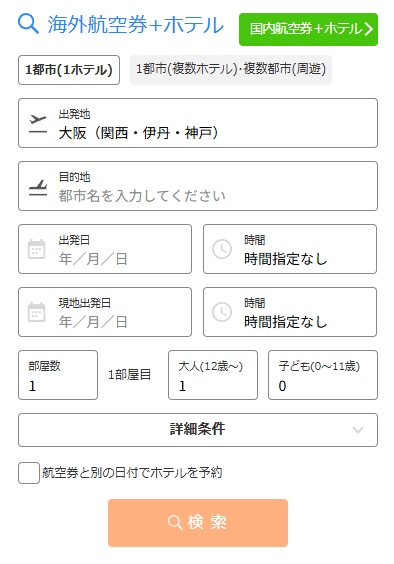Go to 国内航空券+ホテル green button

(308, 29)
